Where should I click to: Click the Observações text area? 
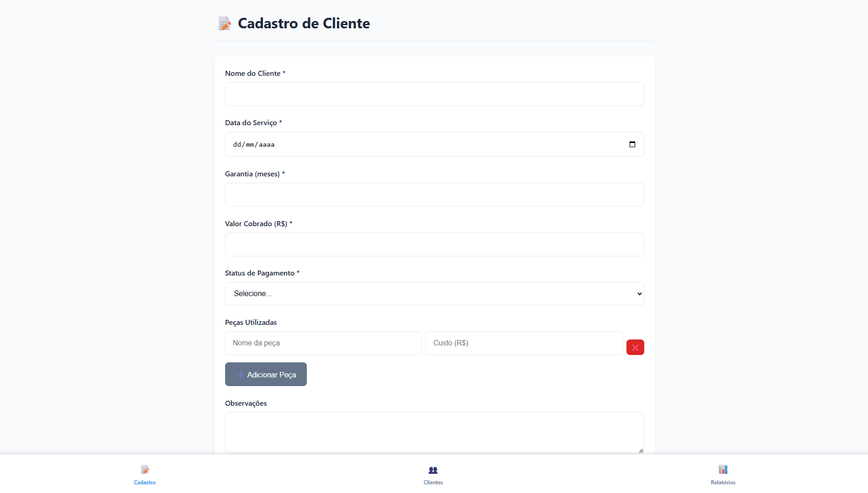(x=434, y=433)
